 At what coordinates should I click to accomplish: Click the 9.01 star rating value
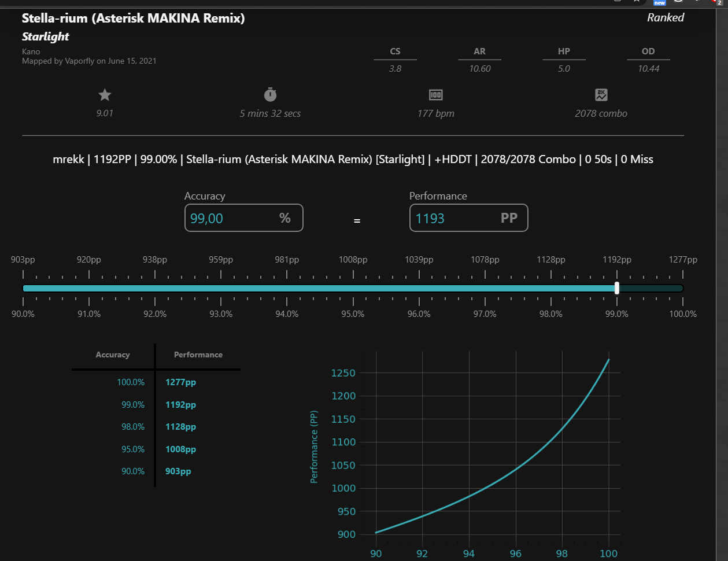[105, 113]
